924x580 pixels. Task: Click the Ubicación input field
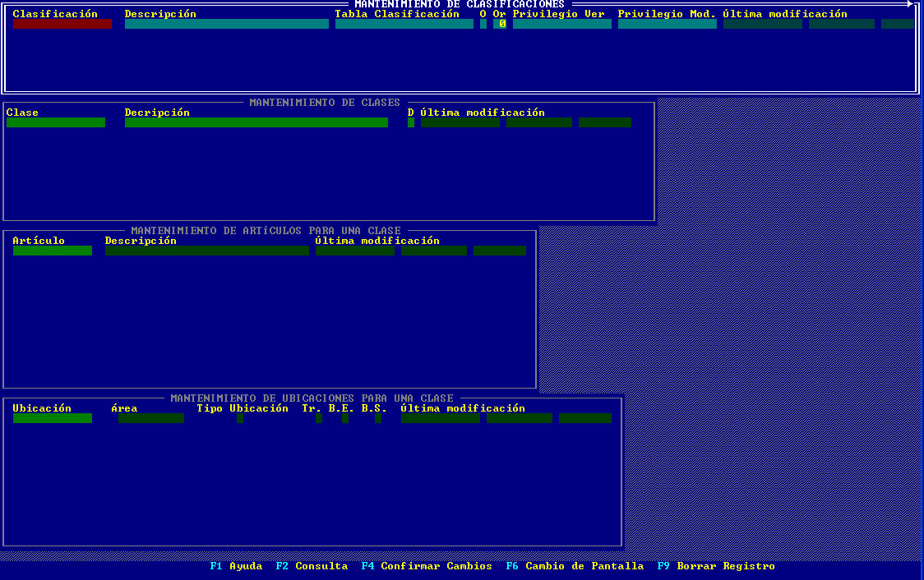52,418
